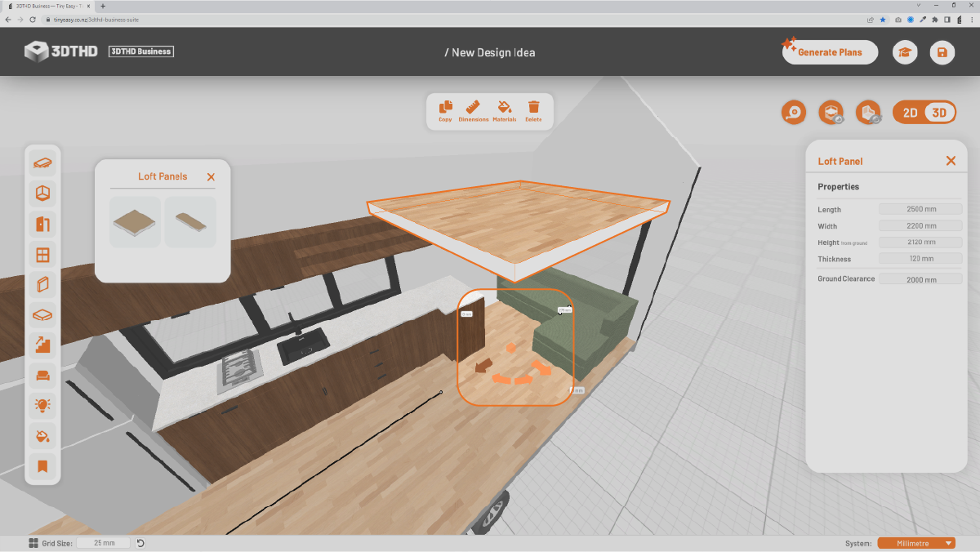Open the loft panels tool in sidebar
The width and height of the screenshot is (980, 552).
coord(42,315)
